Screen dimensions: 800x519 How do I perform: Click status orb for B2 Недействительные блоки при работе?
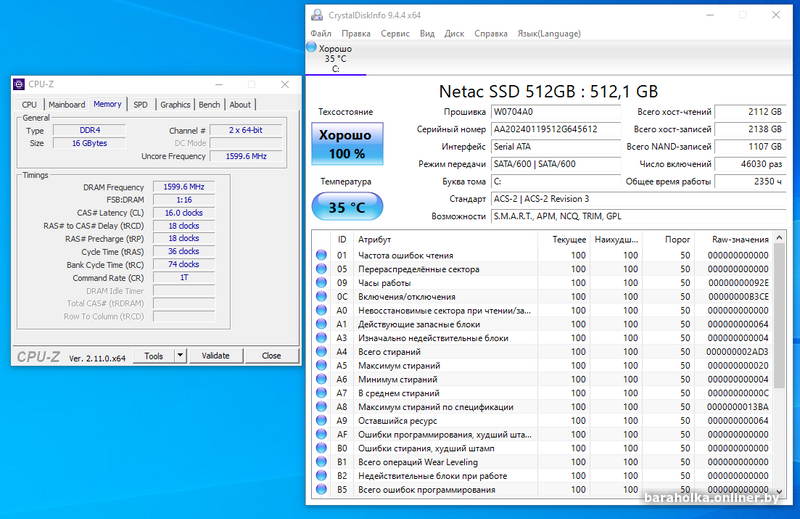pyautogui.click(x=321, y=475)
